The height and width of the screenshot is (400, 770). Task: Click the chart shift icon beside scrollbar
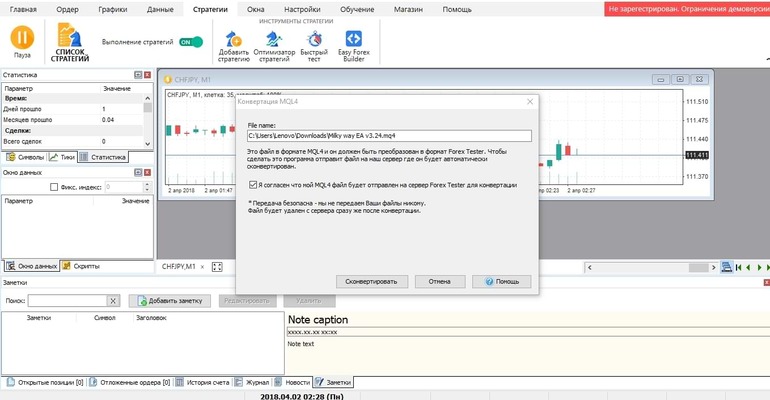click(x=727, y=267)
